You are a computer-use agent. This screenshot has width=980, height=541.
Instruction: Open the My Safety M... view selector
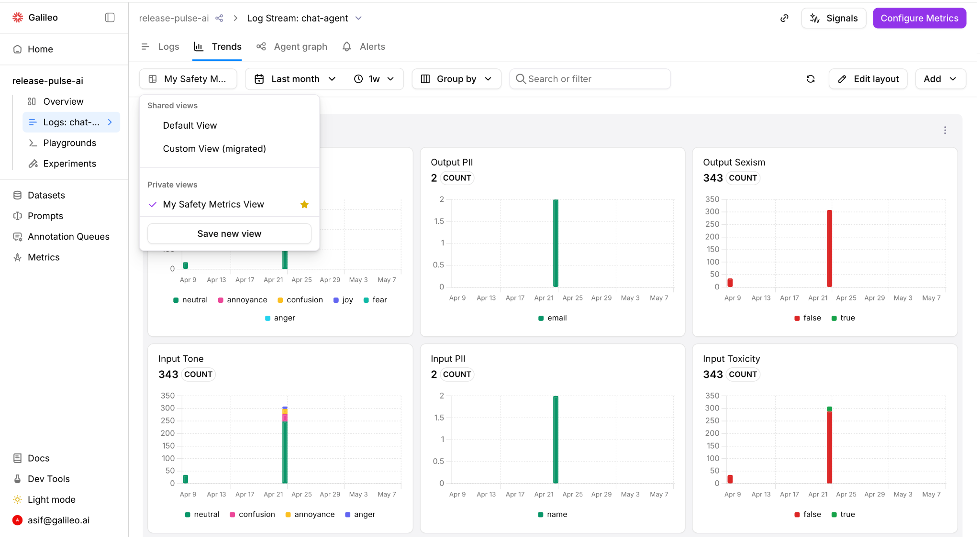pos(188,79)
